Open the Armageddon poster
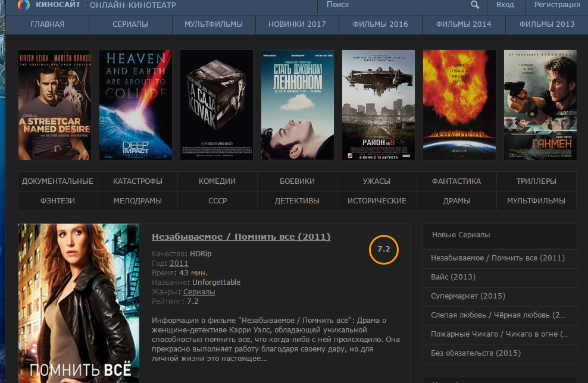This screenshot has width=588, height=383. tap(459, 105)
